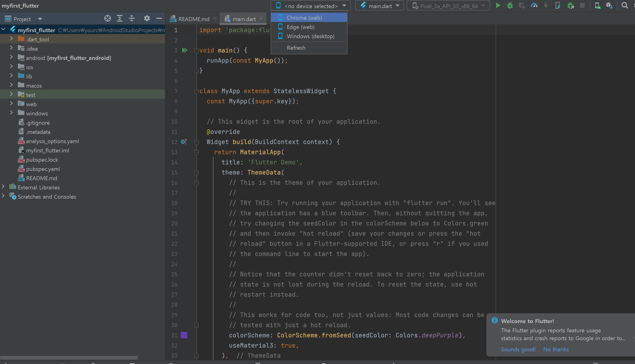Viewport: 635px width, 364px height.
Task: Toggle code fold for the MyApp class
Action: [196, 91]
